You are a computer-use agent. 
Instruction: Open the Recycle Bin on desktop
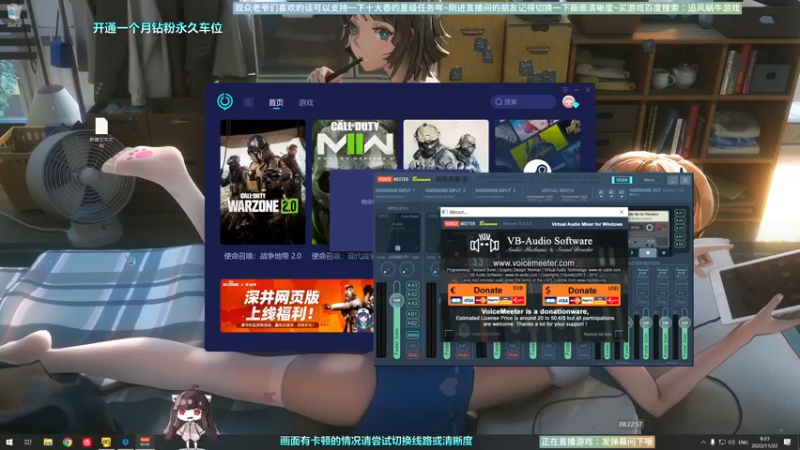(x=14, y=14)
